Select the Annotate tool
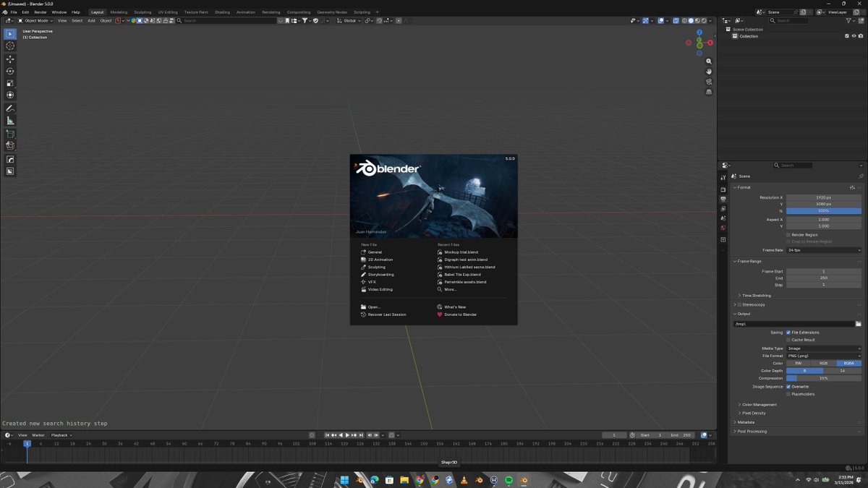868x488 pixels. [10, 108]
